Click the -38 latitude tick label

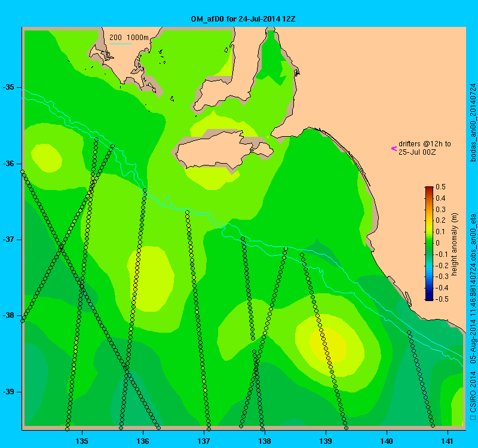pos(8,315)
